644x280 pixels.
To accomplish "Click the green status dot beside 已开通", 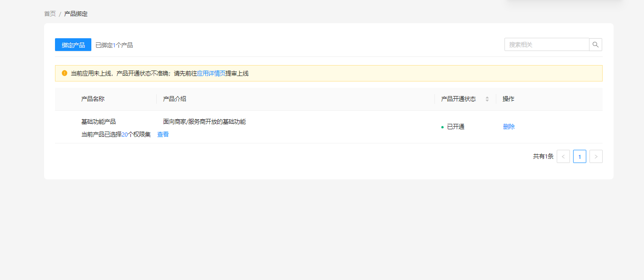I will click(442, 127).
